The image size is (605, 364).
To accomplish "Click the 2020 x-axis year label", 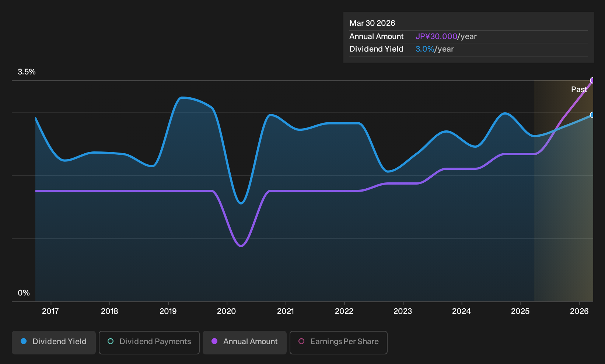I will [227, 311].
